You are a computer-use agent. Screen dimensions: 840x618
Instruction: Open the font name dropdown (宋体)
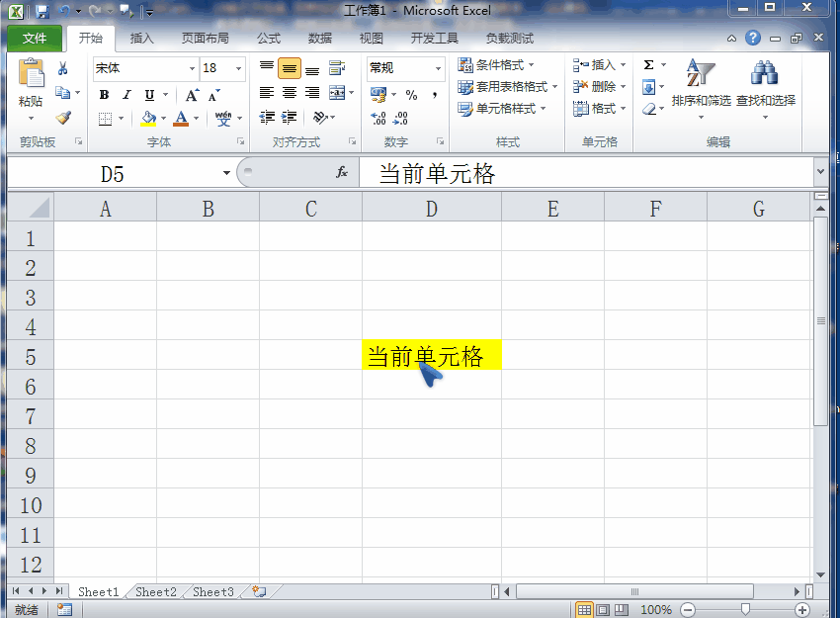[192, 68]
